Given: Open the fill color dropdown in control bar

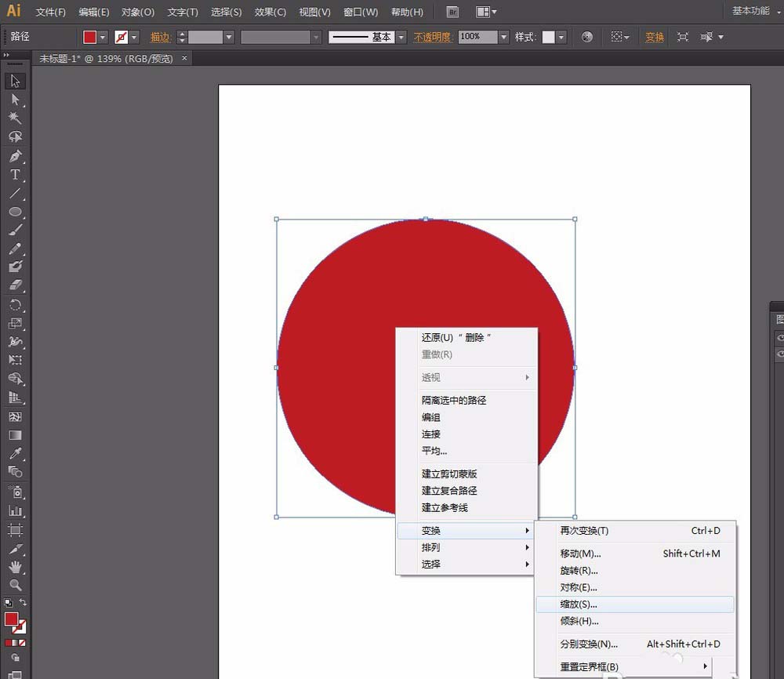Looking at the screenshot, I should [x=103, y=37].
